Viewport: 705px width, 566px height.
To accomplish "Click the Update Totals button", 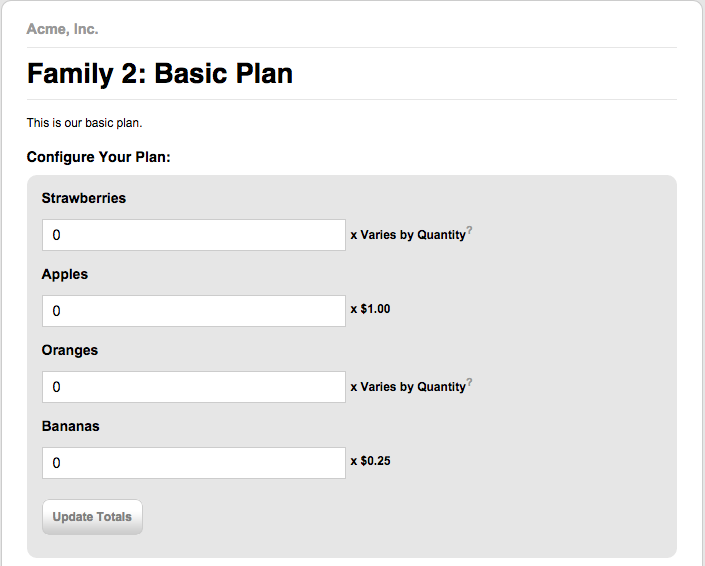I will [92, 517].
